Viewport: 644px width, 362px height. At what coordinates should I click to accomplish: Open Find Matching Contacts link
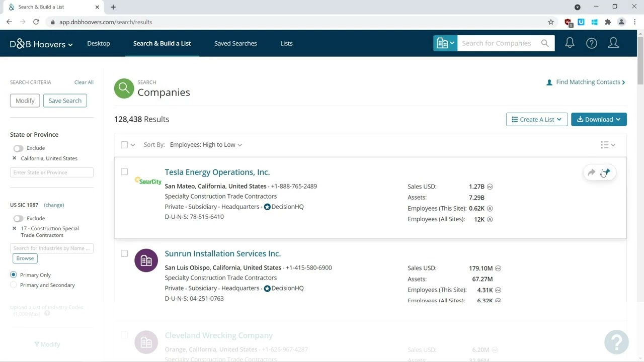coord(586,82)
